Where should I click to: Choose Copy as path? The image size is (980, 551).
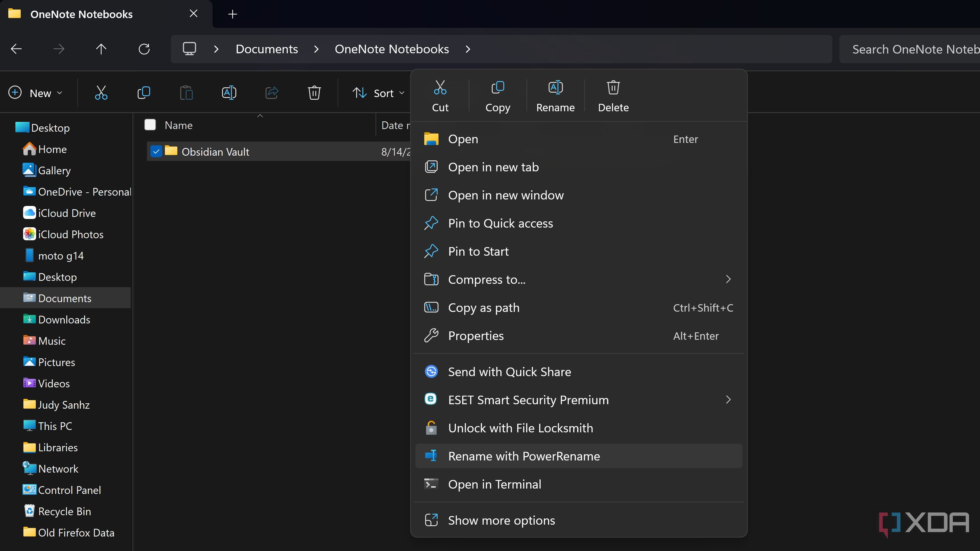click(x=579, y=308)
